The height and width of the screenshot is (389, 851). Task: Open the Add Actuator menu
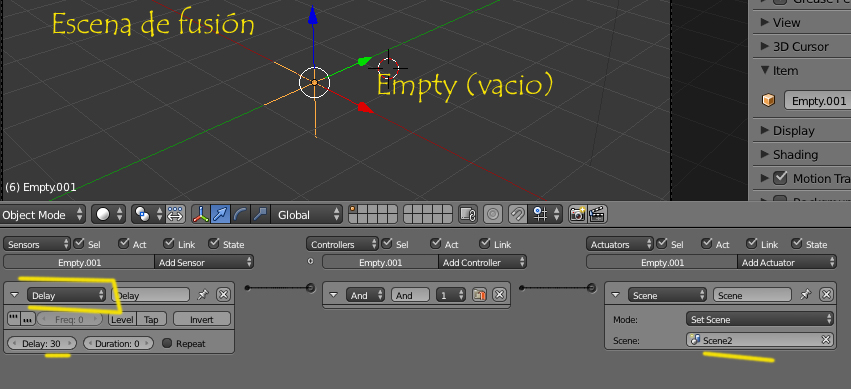(787, 262)
